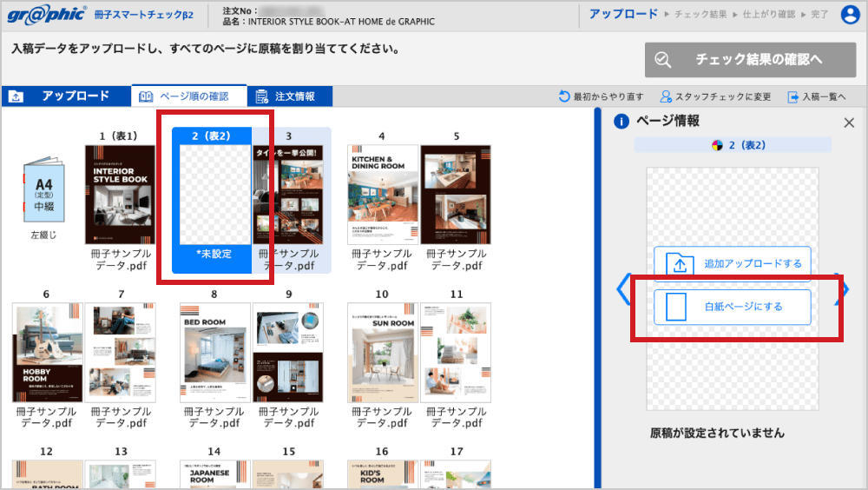The height and width of the screenshot is (490, 868).
Task: Select the unset page 2 thumbnail
Action: [x=212, y=195]
